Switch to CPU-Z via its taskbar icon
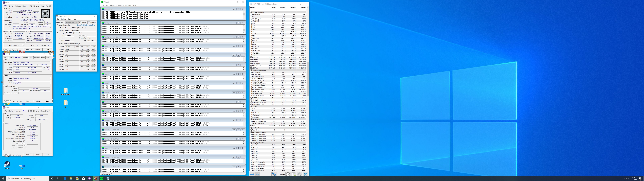This screenshot has width=644, height=181. (x=89, y=178)
